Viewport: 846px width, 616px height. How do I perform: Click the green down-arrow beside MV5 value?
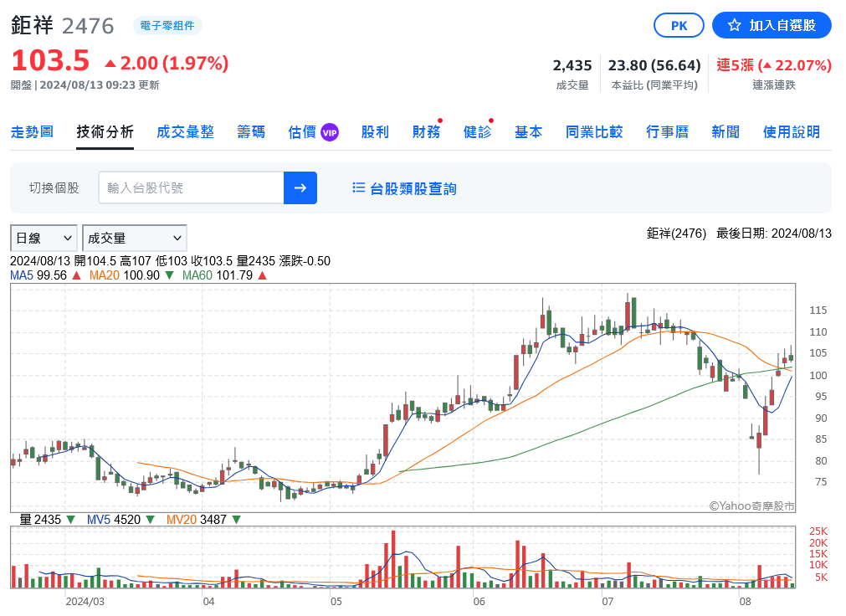[x=150, y=520]
